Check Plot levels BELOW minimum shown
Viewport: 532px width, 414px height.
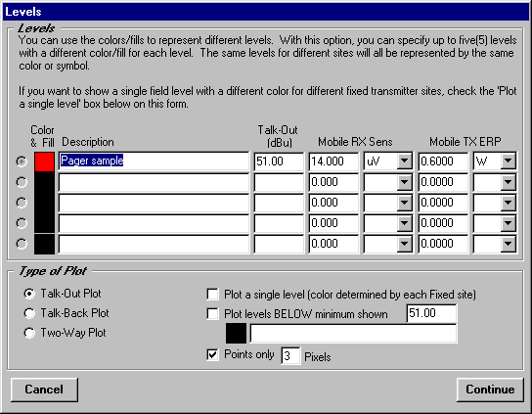[213, 314]
